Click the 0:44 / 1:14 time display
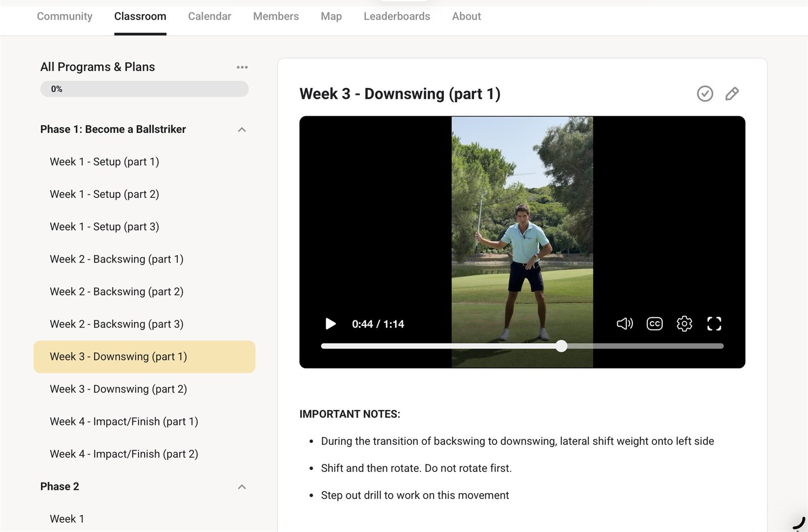 [x=378, y=324]
